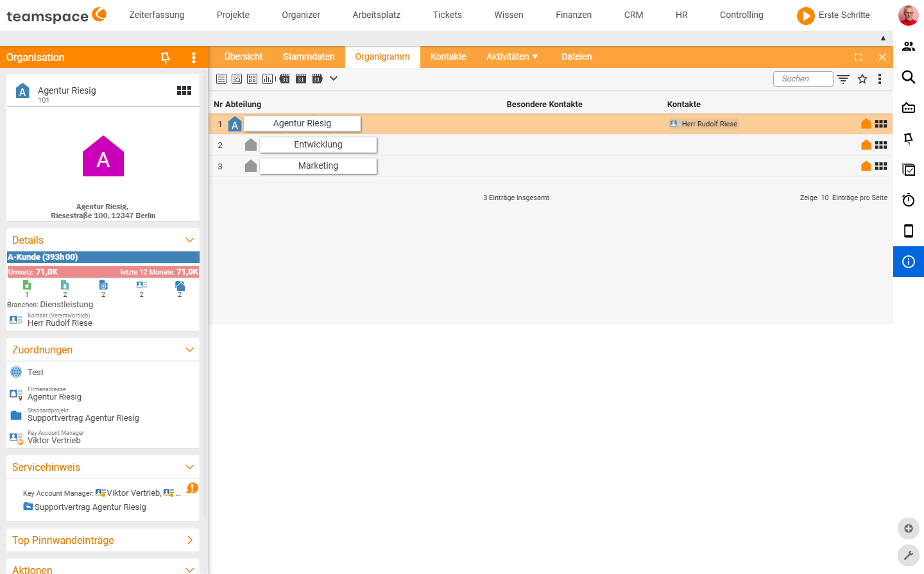This screenshot has height=574, width=924.
Task: Toggle the Aktionen section chevron
Action: tap(190, 570)
